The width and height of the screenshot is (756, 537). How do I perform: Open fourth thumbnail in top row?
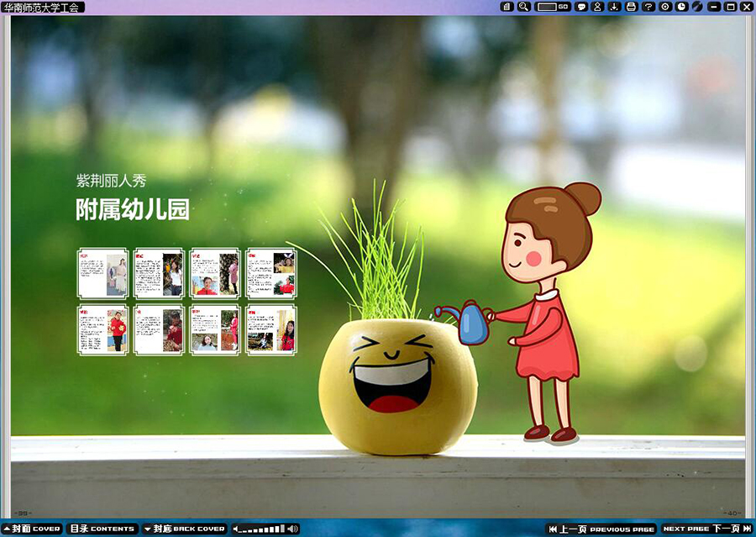pyautogui.click(x=271, y=274)
